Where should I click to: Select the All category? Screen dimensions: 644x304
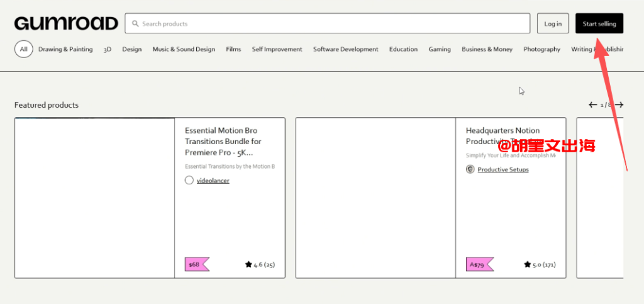(x=23, y=49)
